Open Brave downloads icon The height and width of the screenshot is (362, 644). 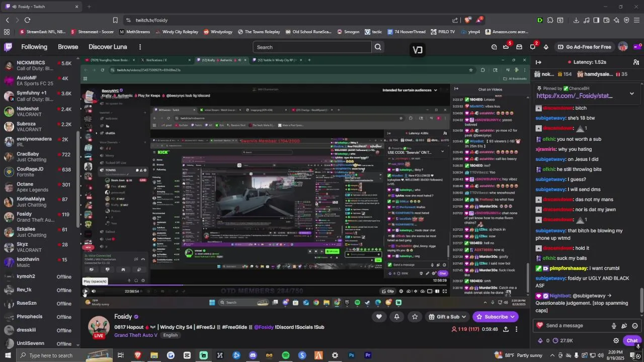click(576, 20)
